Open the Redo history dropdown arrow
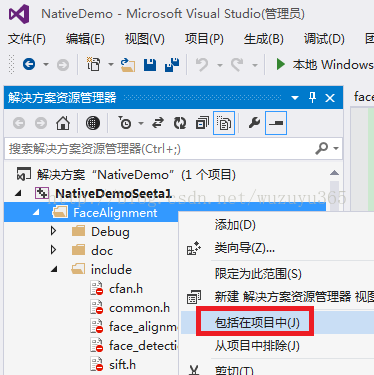374x375 pixels. pos(255,65)
